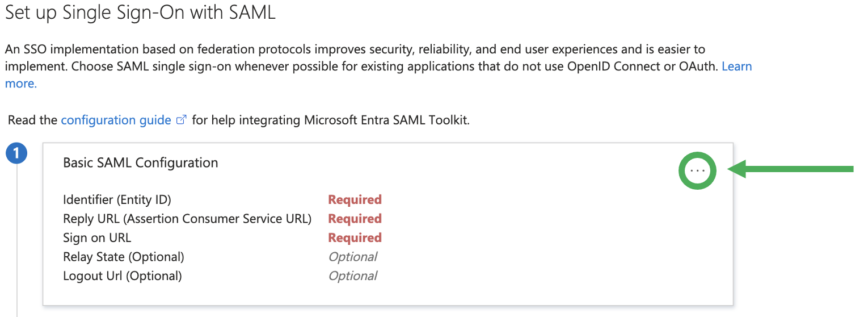Follow the Learn more link
868x317 pixels.
[x=736, y=66]
